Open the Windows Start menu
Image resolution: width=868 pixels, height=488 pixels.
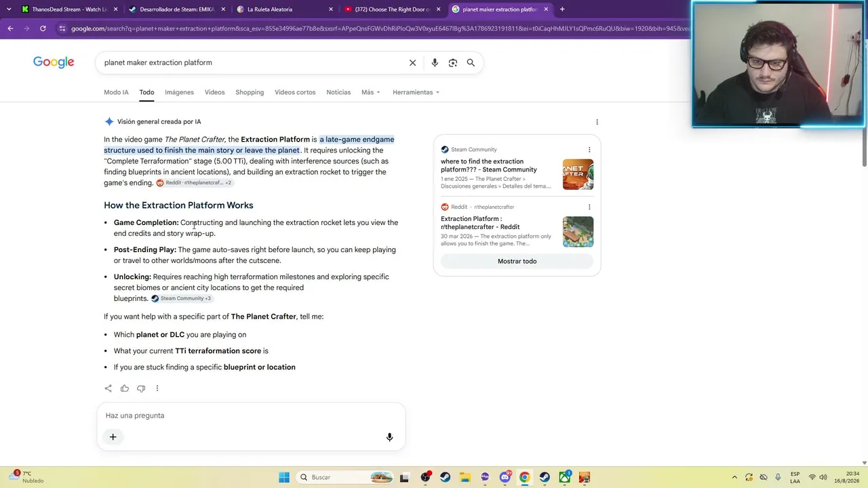(284, 477)
